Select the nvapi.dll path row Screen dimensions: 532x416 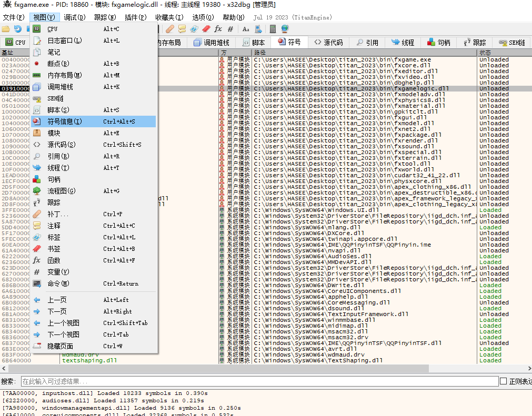(x=307, y=250)
